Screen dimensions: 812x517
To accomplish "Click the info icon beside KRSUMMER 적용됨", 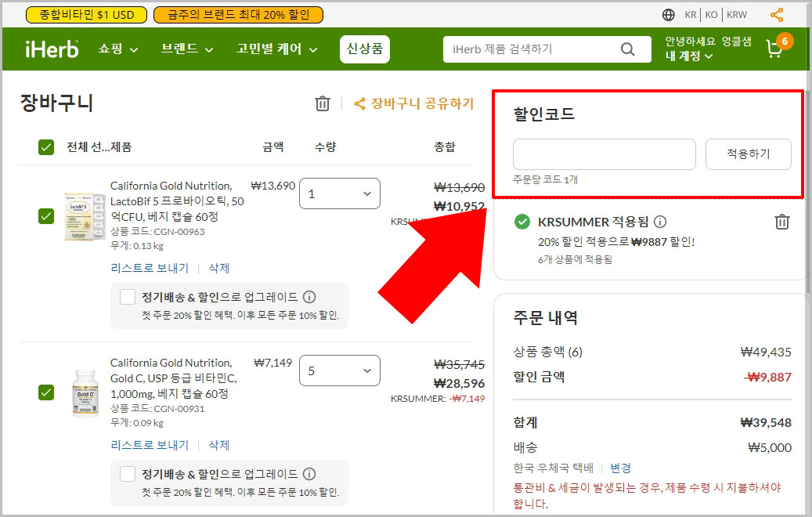I will tap(660, 222).
